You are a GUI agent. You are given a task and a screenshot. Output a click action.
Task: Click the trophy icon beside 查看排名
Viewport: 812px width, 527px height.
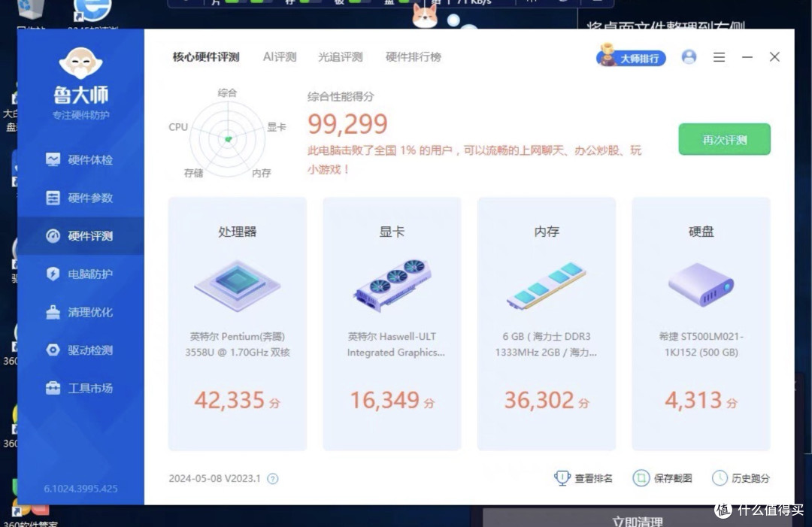(562, 478)
